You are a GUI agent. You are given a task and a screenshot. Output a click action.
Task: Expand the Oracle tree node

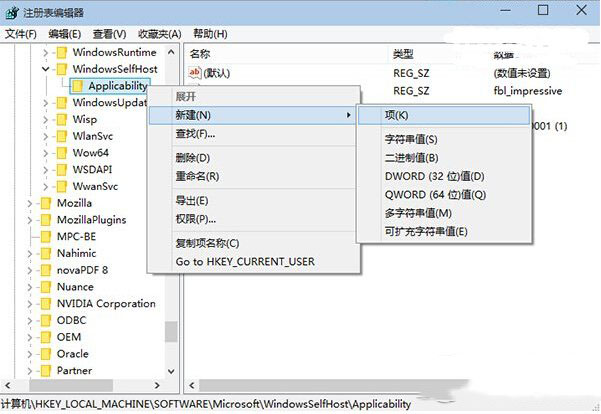click(x=30, y=354)
